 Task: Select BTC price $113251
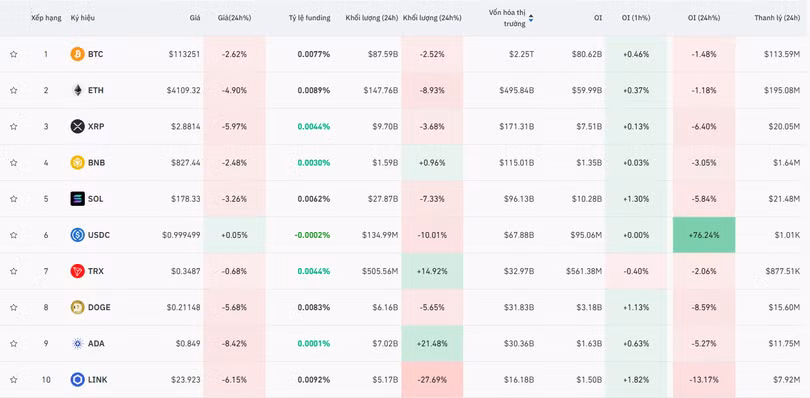(x=184, y=54)
